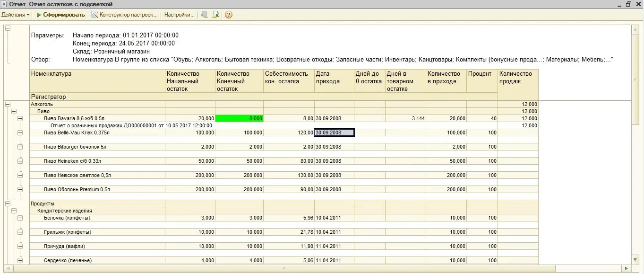The width and height of the screenshot is (644, 274).
Task: Click the Дней в товарном остатке header
Action: (405, 81)
